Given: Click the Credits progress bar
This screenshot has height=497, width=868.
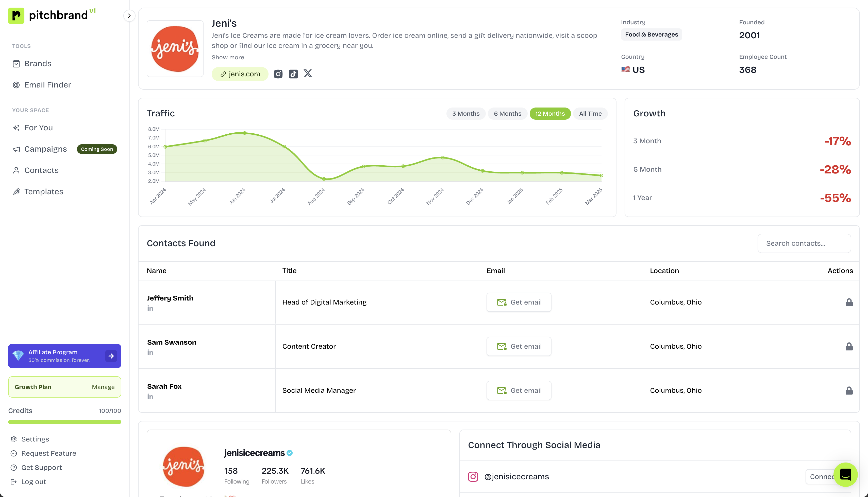Looking at the screenshot, I should pyautogui.click(x=64, y=422).
